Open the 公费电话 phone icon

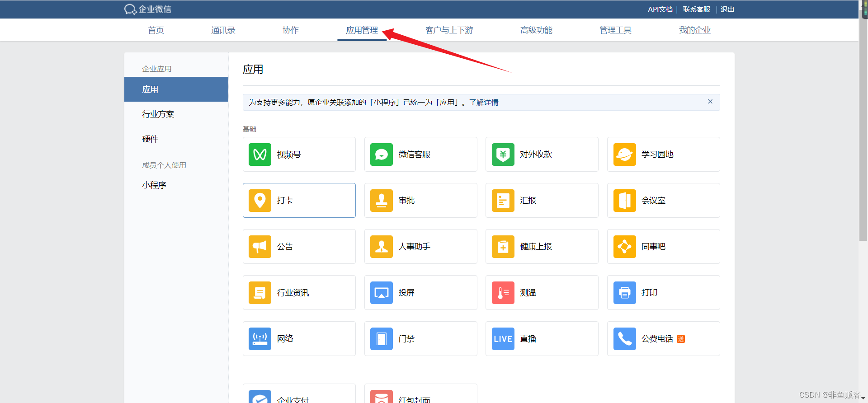625,339
